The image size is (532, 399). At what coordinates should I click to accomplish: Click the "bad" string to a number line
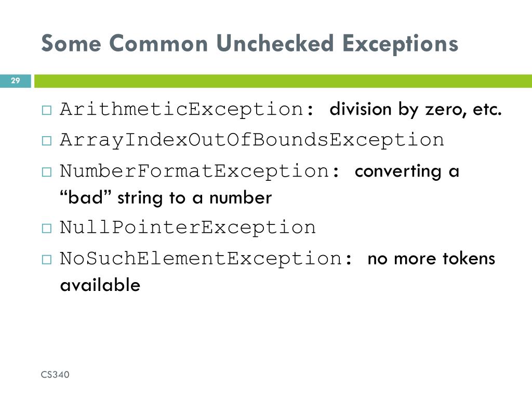point(166,198)
